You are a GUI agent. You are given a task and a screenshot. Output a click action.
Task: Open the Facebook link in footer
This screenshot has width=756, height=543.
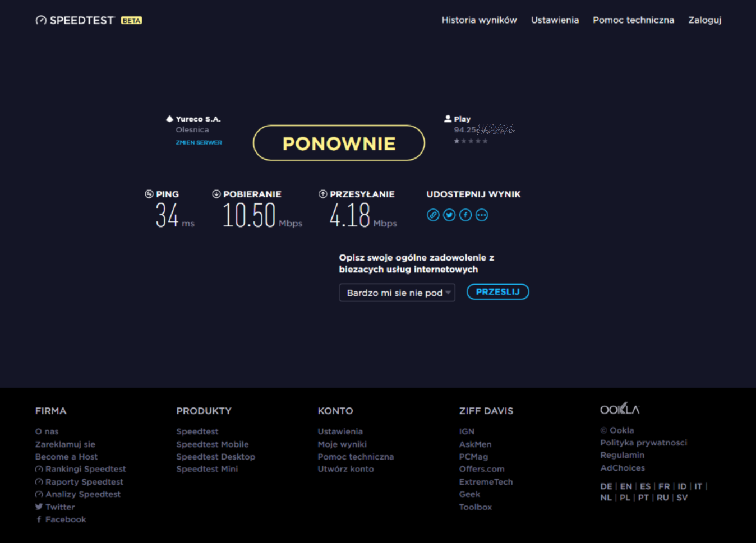tap(65, 519)
